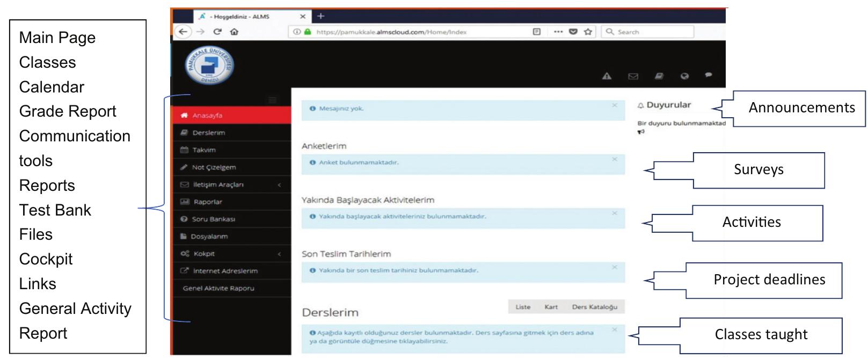
Task: Click the Pocket save icon
Action: coord(573,32)
